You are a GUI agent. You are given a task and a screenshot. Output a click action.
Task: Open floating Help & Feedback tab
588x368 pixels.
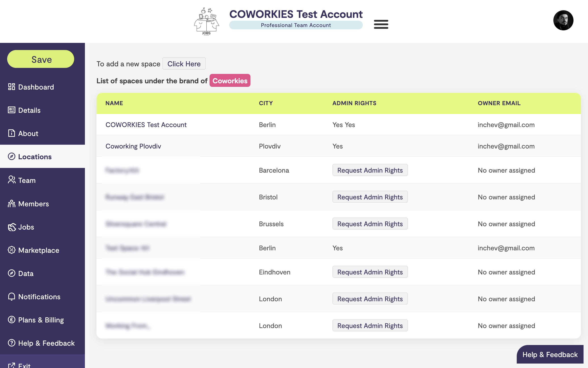coord(550,354)
